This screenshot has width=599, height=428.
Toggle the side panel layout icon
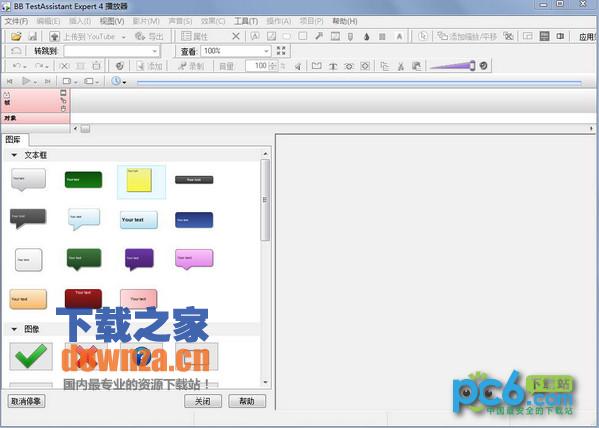[x=560, y=36]
